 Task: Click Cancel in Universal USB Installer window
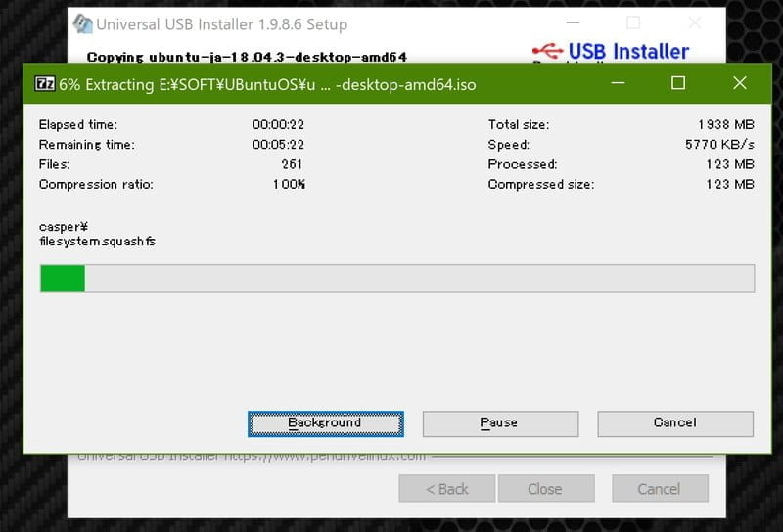pyautogui.click(x=660, y=489)
